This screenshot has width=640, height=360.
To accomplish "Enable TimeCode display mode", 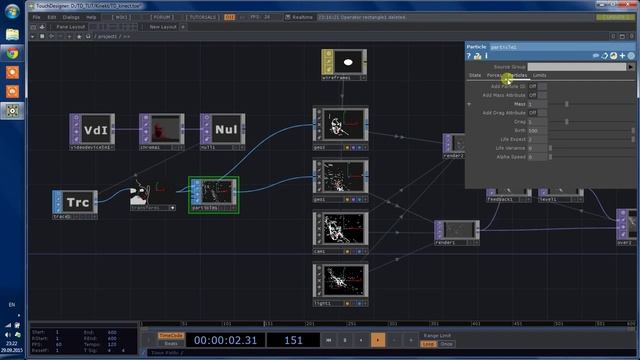I will (171, 336).
